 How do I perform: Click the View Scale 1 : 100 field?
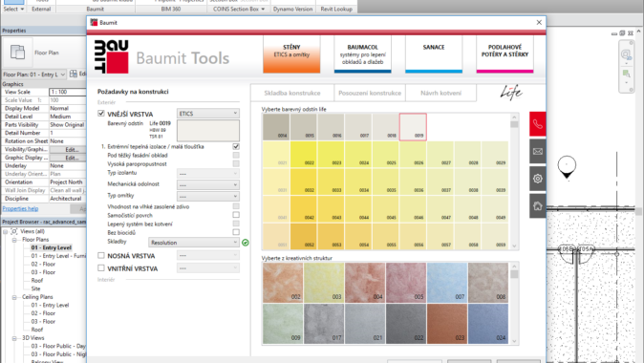tap(67, 92)
